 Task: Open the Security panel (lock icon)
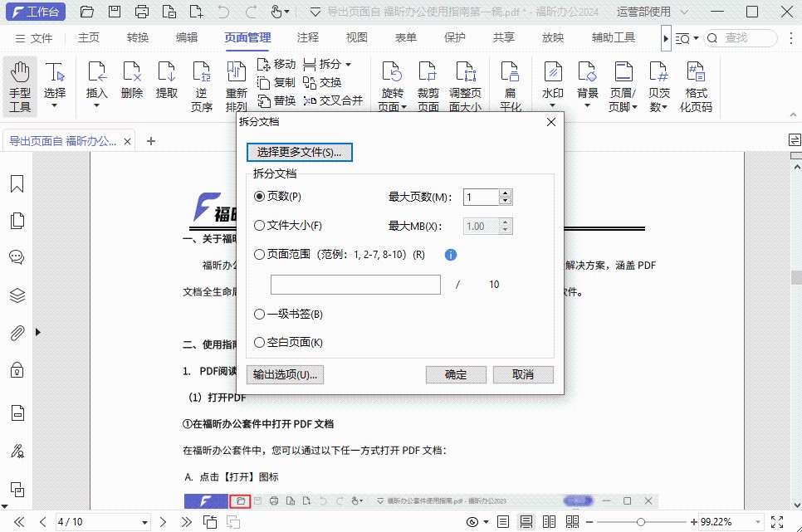tap(17, 370)
